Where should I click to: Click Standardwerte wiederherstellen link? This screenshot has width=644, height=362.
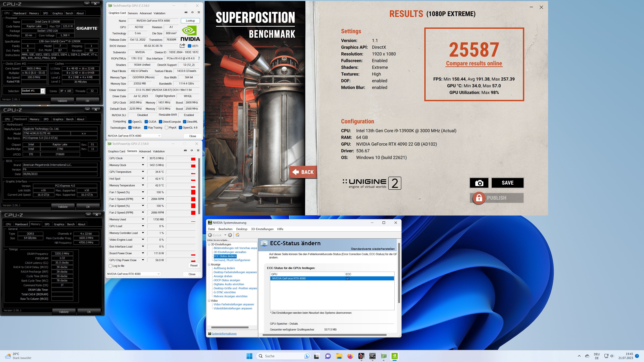click(373, 249)
